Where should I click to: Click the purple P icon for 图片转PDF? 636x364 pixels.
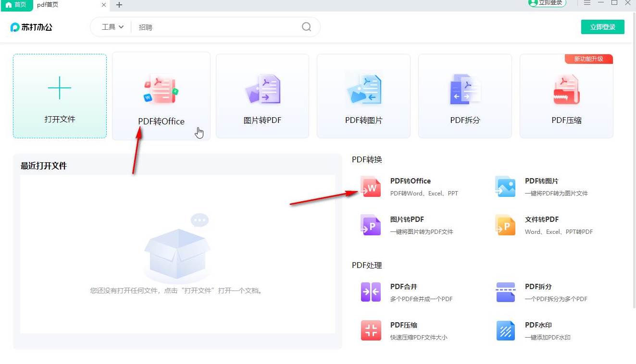coord(370,225)
